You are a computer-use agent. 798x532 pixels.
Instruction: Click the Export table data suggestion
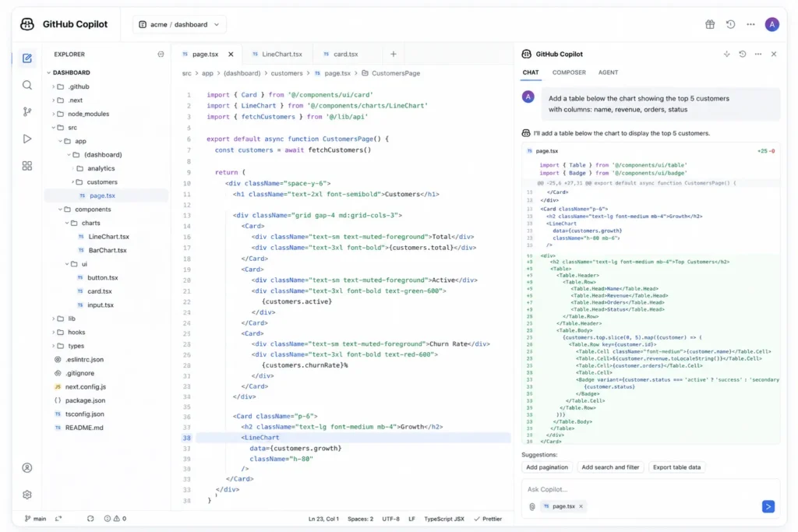(x=676, y=467)
